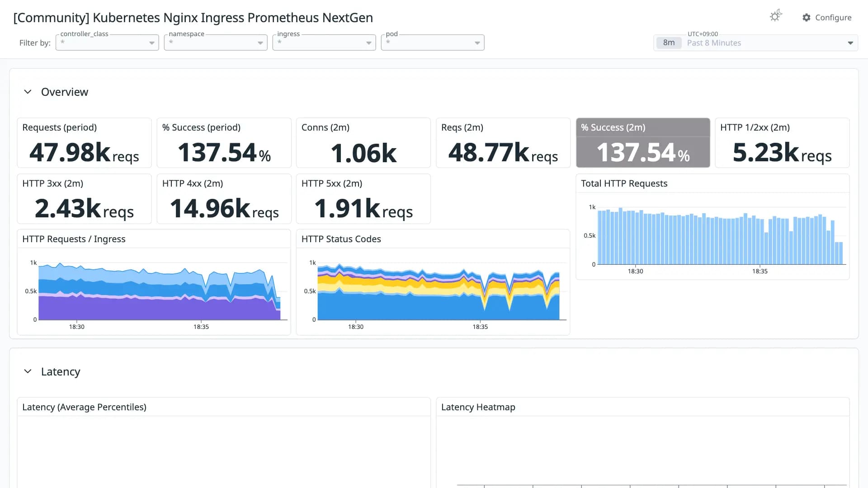
Task: Select the highlighted % Success (2m) widget
Action: click(x=643, y=143)
